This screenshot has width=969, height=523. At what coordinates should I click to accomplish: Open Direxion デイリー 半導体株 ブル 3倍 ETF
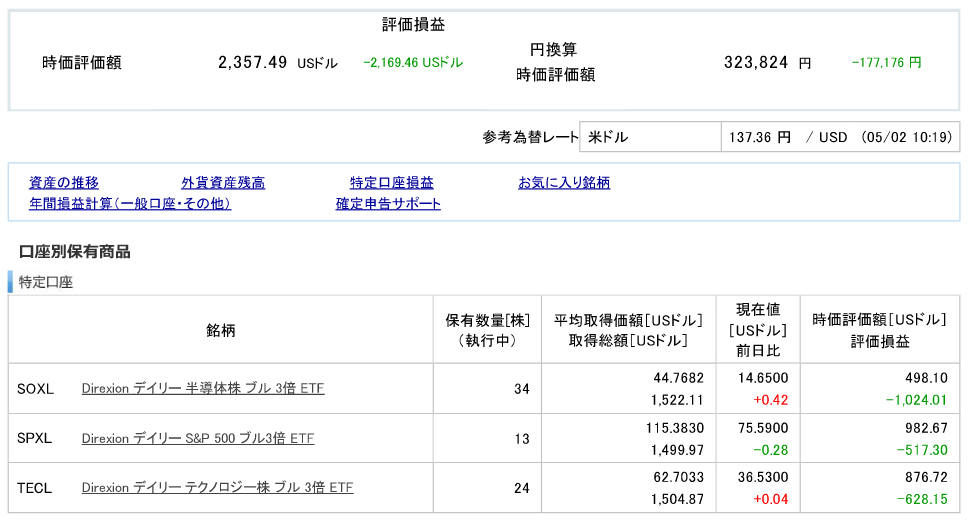(203, 388)
